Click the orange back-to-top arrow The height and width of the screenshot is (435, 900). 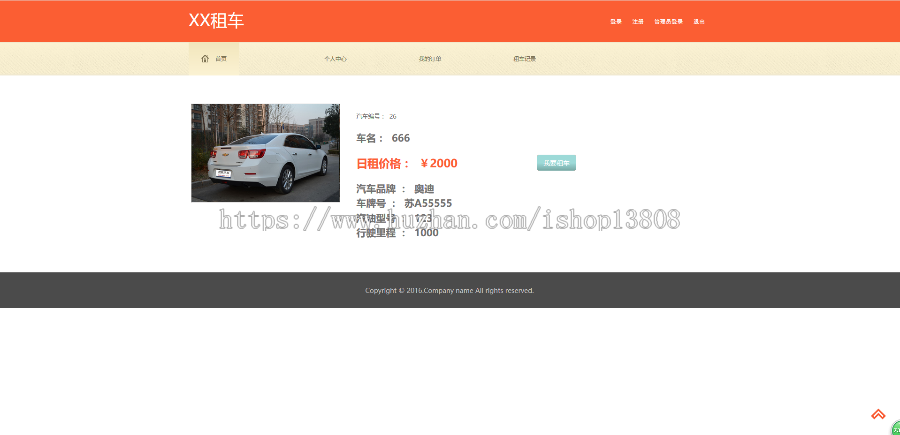point(878,414)
